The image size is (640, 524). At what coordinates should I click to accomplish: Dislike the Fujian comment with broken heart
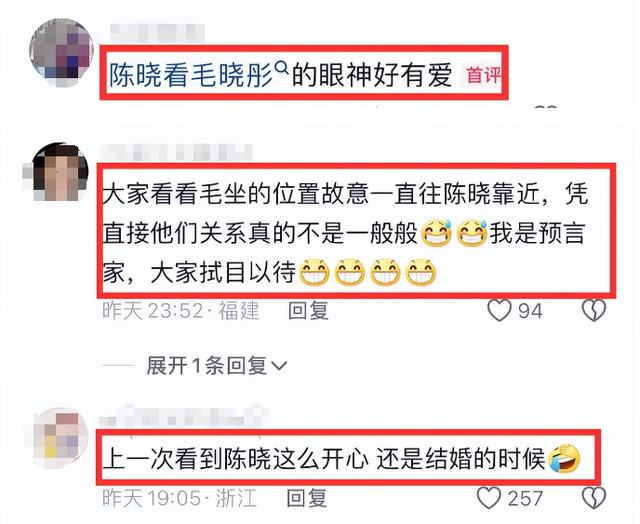point(594,311)
